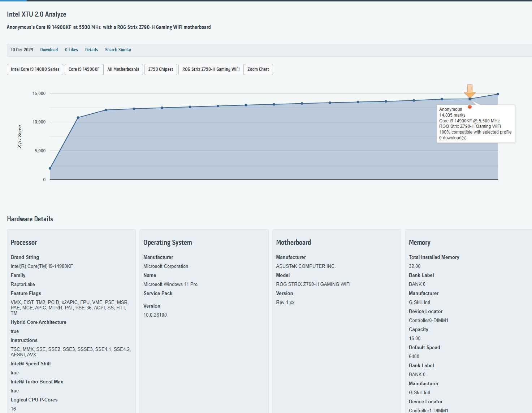
Task: Click the Hybrid Core Architecture label
Action: [x=38, y=322]
